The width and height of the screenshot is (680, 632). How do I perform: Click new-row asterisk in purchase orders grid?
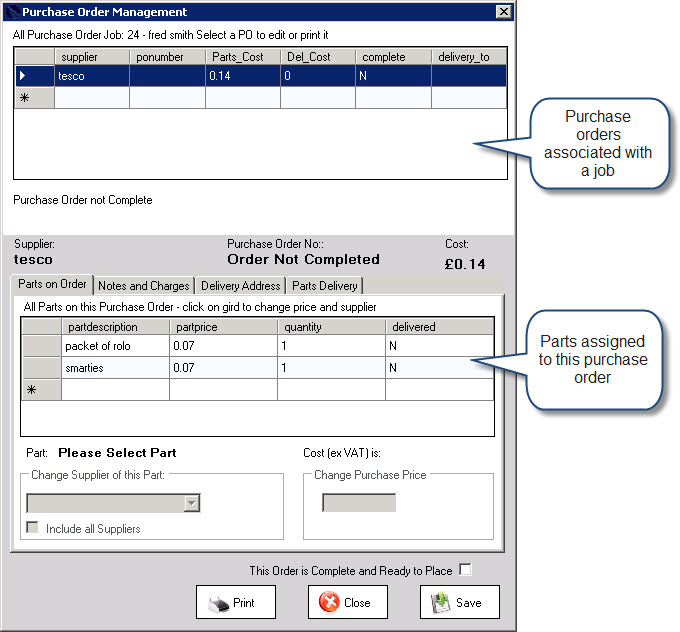point(25,98)
